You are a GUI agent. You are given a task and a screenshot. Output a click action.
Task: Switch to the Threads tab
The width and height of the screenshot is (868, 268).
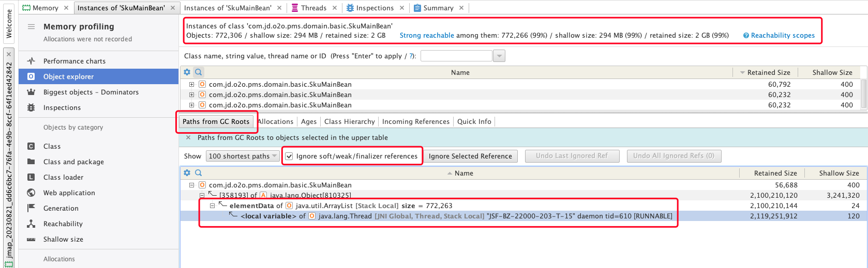tap(313, 8)
